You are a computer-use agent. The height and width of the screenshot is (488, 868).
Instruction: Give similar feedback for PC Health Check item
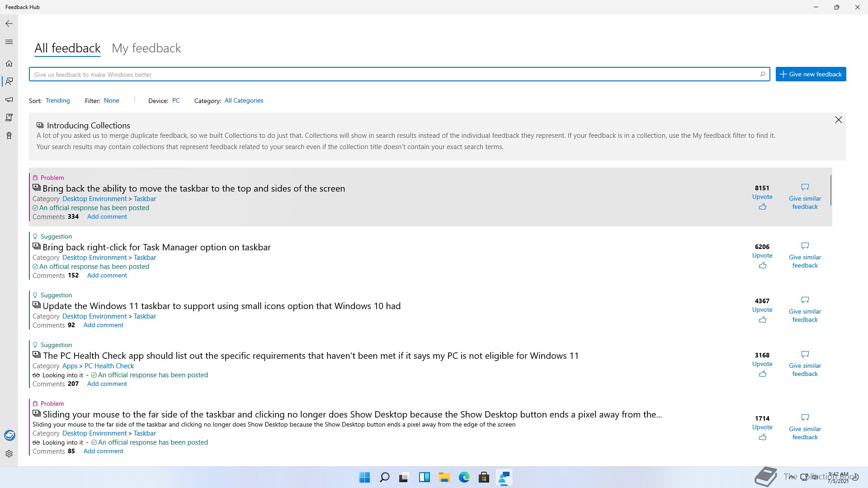click(x=805, y=364)
